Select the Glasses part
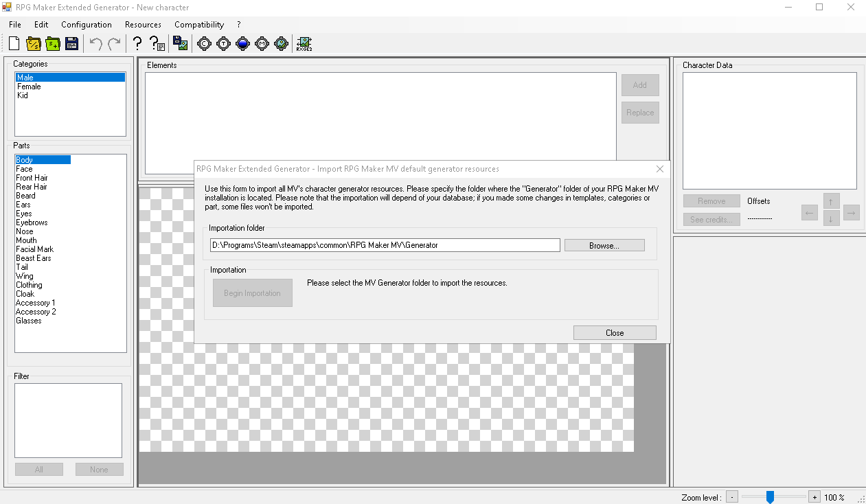Image resolution: width=866 pixels, height=504 pixels. tap(29, 321)
